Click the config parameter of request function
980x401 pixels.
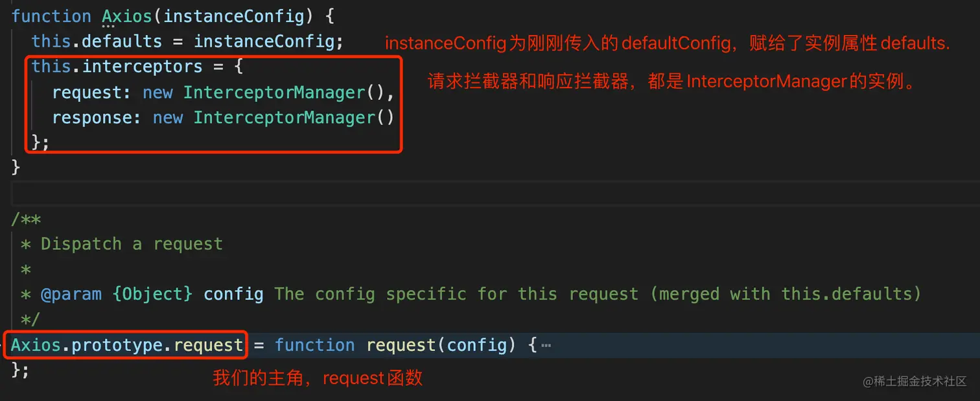pos(476,345)
